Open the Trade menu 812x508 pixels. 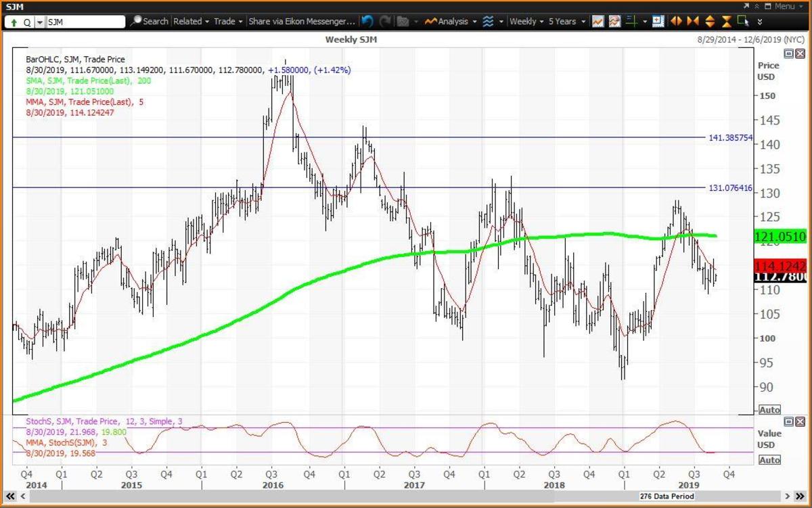(228, 22)
